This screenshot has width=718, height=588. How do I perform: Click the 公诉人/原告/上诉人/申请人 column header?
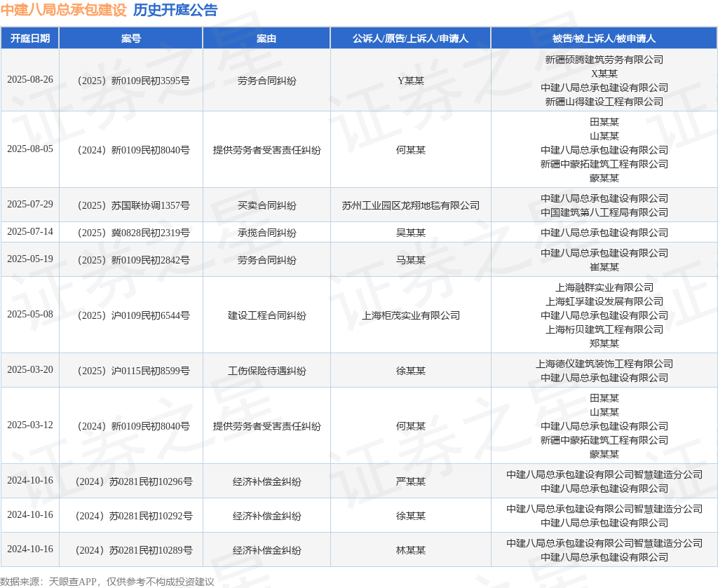[x=410, y=39]
